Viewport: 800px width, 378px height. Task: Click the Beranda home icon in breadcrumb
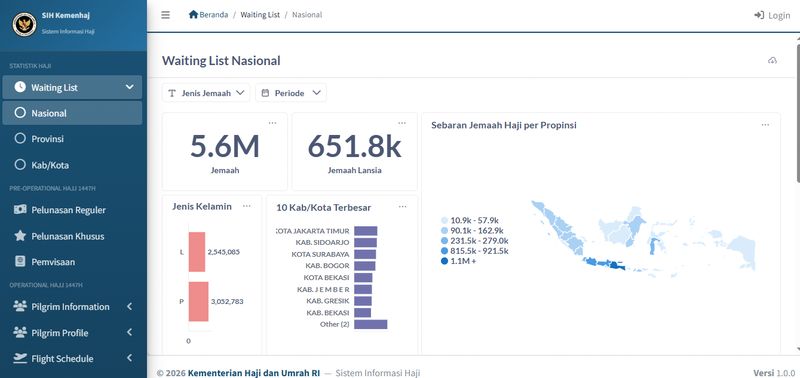[x=193, y=14]
